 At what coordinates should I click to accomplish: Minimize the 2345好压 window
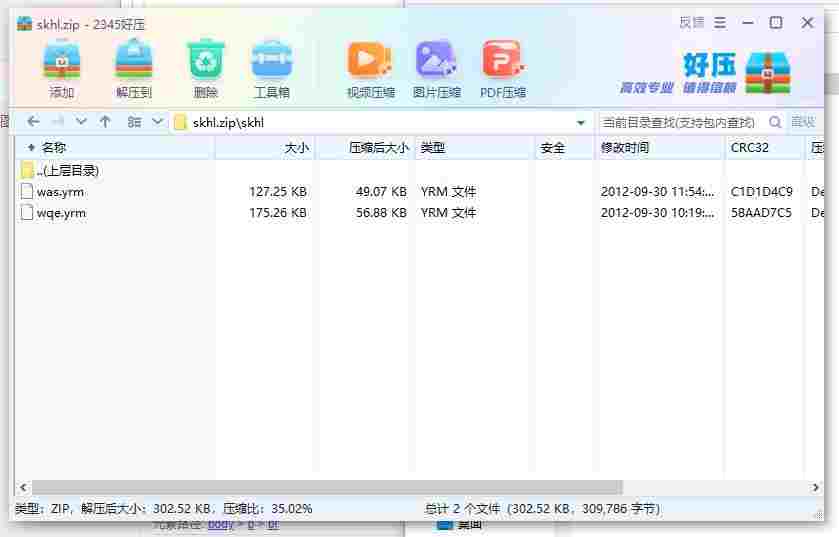click(748, 22)
